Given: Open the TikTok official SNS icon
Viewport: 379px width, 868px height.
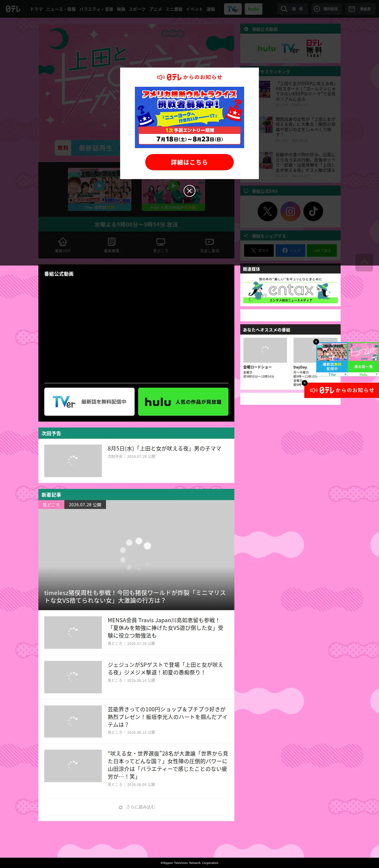Looking at the screenshot, I should [x=313, y=211].
